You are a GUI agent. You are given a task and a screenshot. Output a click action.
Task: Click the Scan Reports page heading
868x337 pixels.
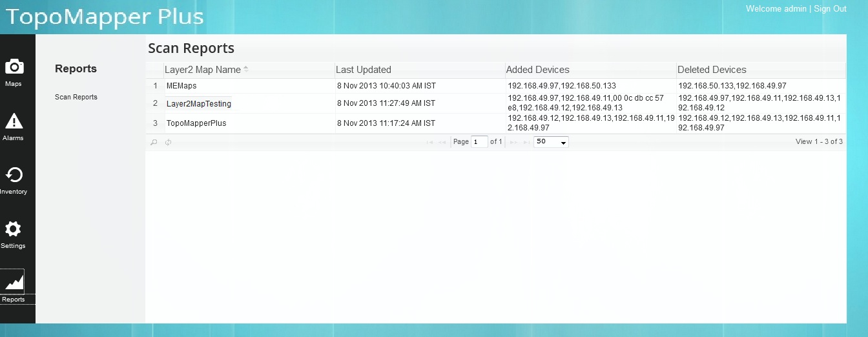pos(191,48)
